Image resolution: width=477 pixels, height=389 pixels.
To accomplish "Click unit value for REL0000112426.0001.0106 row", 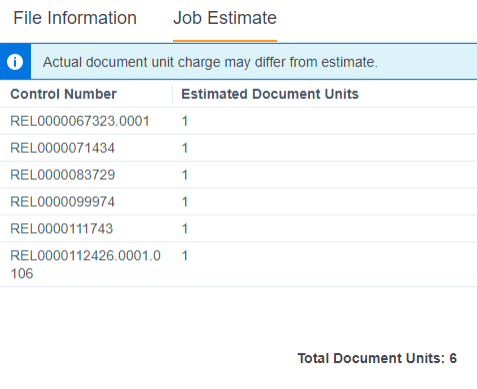I will (x=185, y=256).
